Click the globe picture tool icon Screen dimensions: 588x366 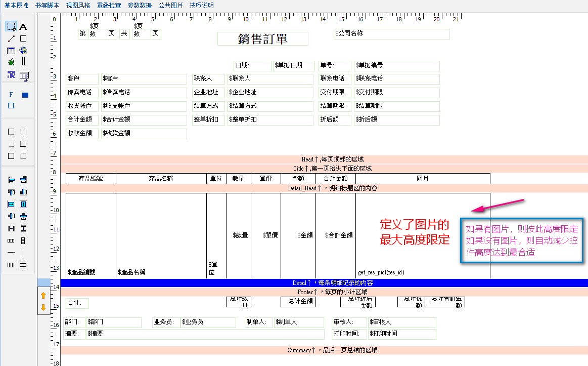pyautogui.click(x=23, y=50)
